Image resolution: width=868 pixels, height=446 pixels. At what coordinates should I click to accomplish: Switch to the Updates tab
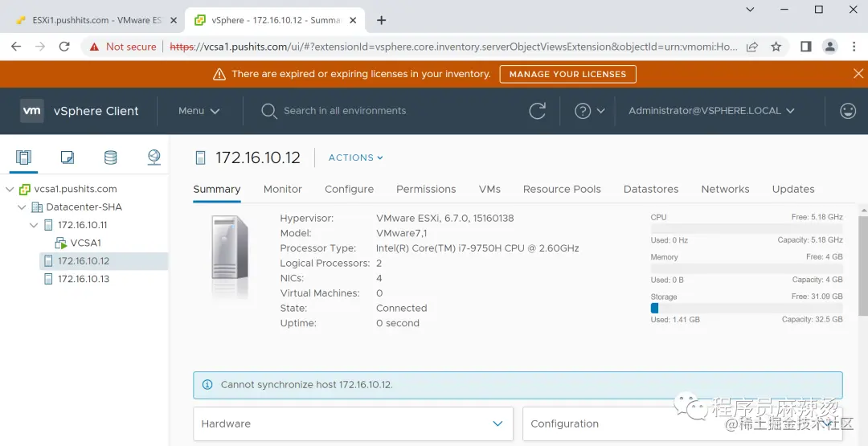coord(793,189)
